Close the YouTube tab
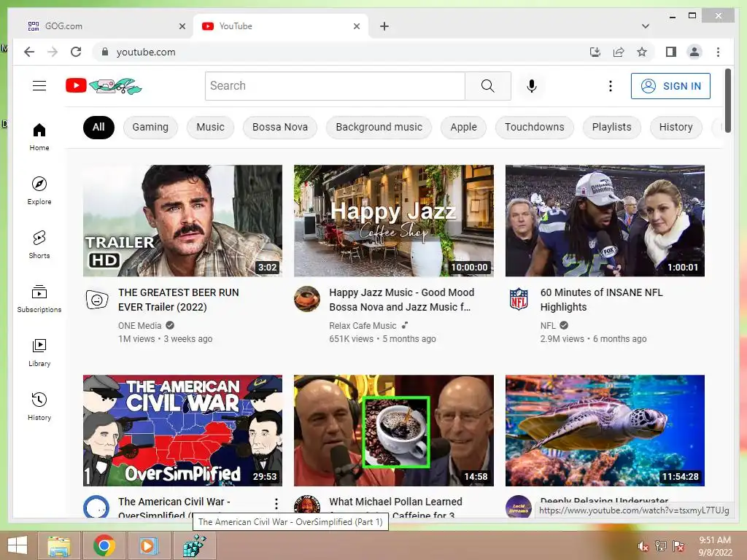 [x=356, y=26]
